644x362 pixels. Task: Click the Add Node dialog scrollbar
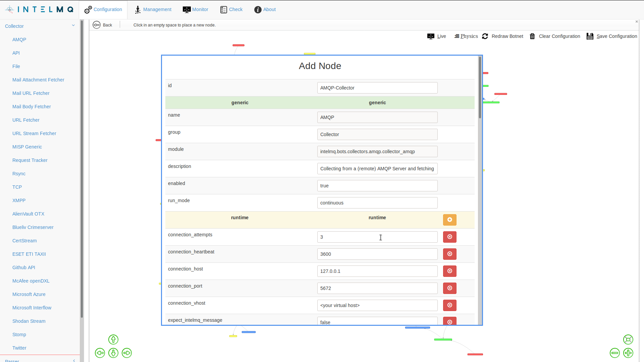[480, 87]
